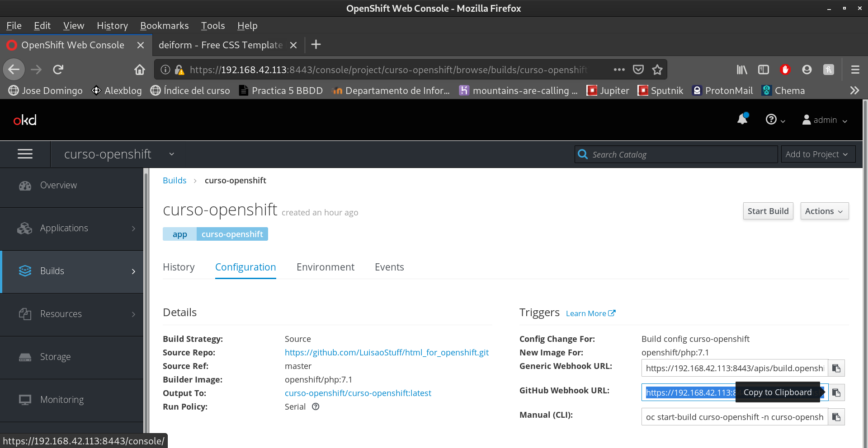Reload the page with the refresh icon
Screen dimensions: 868x448
click(x=58, y=70)
